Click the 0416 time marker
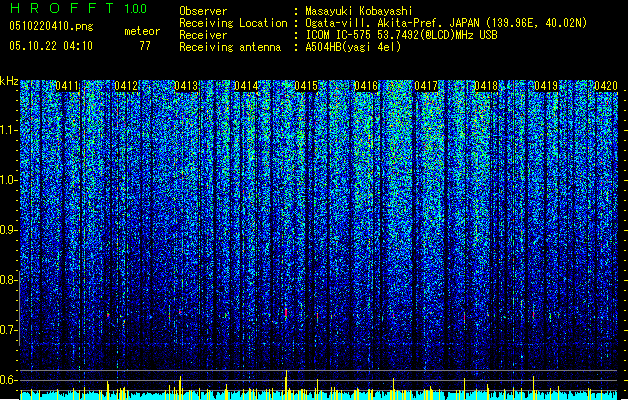The image size is (629, 400). (x=366, y=86)
